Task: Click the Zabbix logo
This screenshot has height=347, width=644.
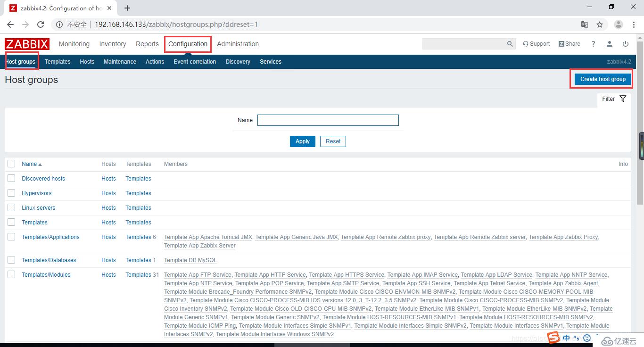Action: pyautogui.click(x=27, y=44)
